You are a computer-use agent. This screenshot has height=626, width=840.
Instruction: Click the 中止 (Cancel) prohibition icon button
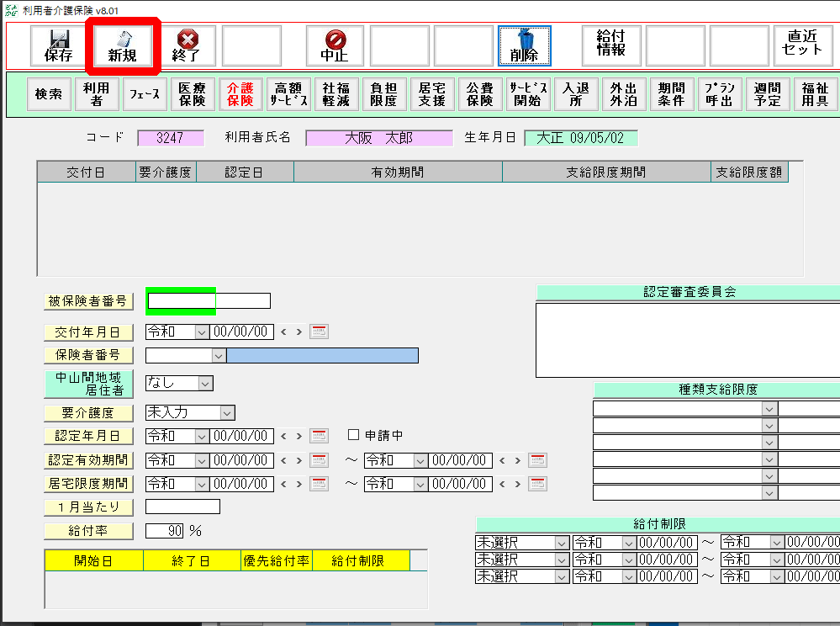pos(334,45)
